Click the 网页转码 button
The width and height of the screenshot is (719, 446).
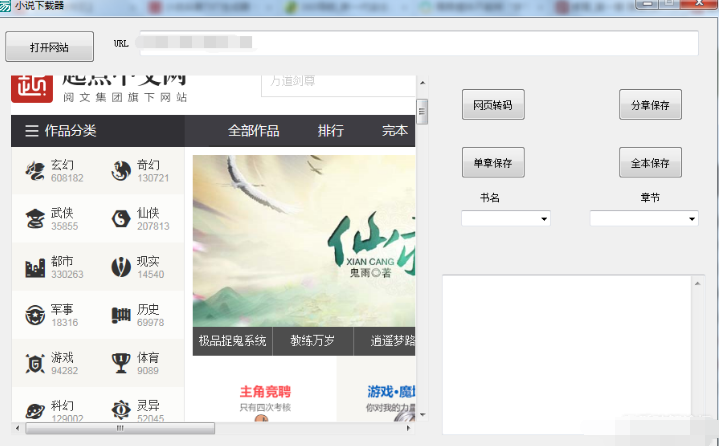pyautogui.click(x=493, y=105)
